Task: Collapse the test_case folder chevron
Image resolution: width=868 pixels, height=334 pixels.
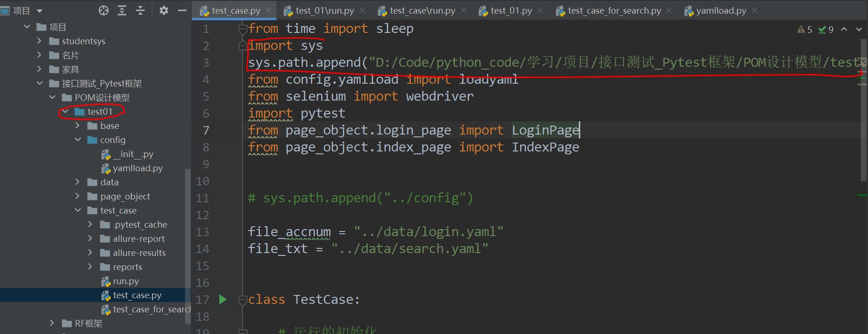Action: click(78, 211)
